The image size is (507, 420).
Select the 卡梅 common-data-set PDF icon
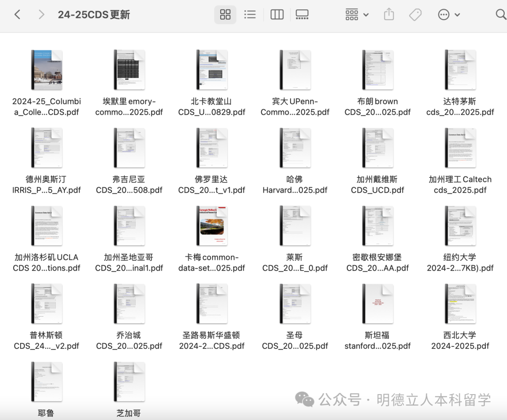tap(212, 226)
